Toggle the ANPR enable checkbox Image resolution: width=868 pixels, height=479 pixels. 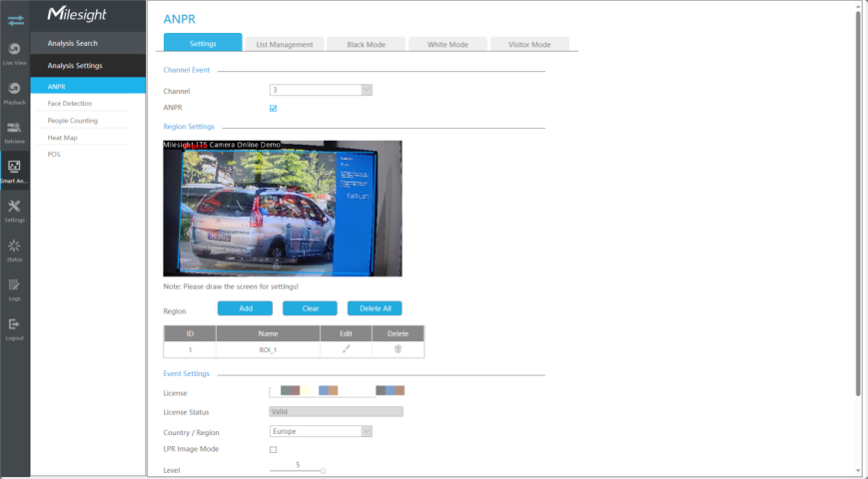273,109
